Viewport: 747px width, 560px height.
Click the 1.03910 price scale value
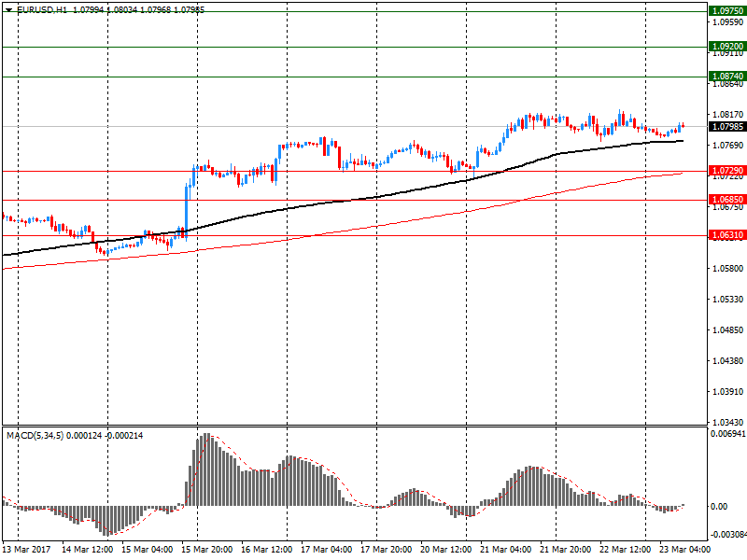pos(727,392)
